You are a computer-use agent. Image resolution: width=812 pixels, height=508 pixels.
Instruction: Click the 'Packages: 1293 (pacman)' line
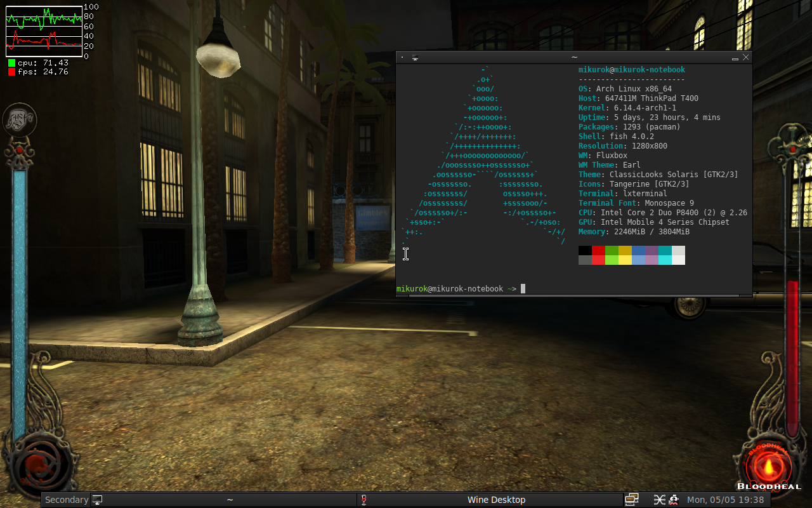pos(629,127)
